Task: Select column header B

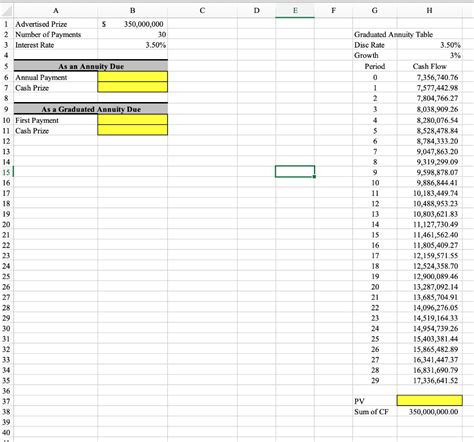Action: (x=133, y=10)
